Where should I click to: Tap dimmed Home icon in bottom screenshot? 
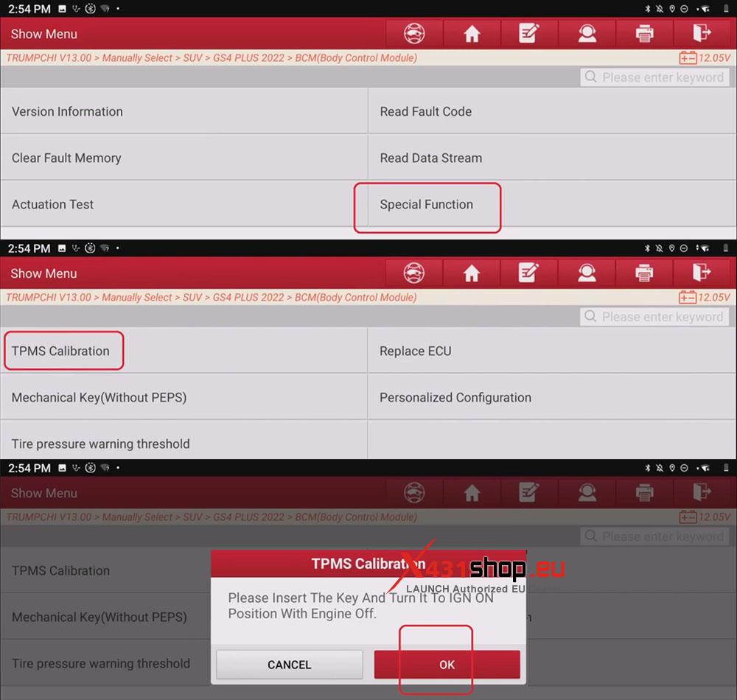472,493
